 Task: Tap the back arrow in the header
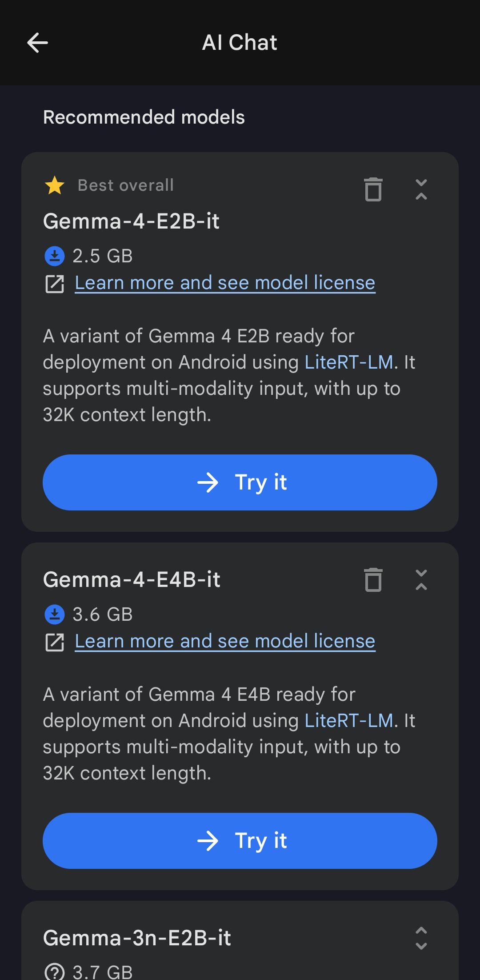[x=37, y=43]
